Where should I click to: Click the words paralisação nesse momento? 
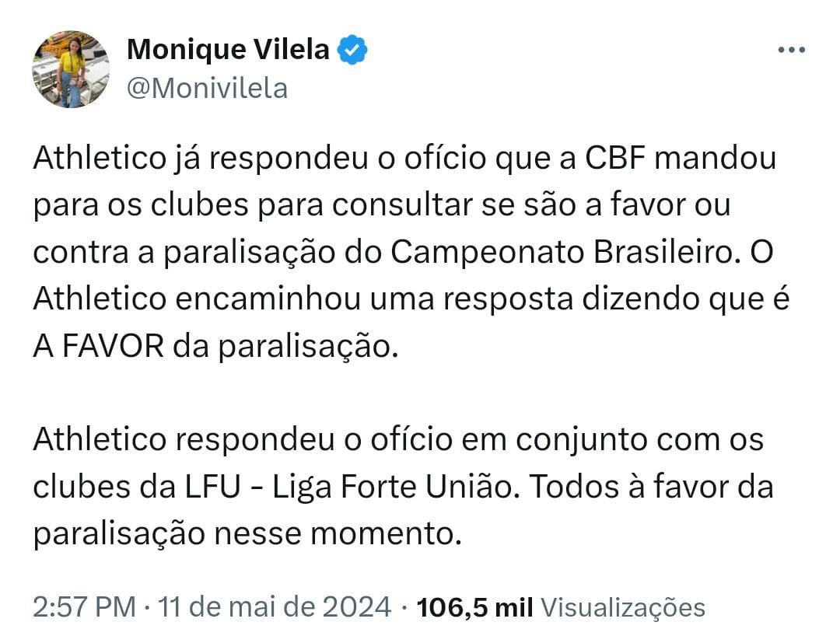(247, 535)
